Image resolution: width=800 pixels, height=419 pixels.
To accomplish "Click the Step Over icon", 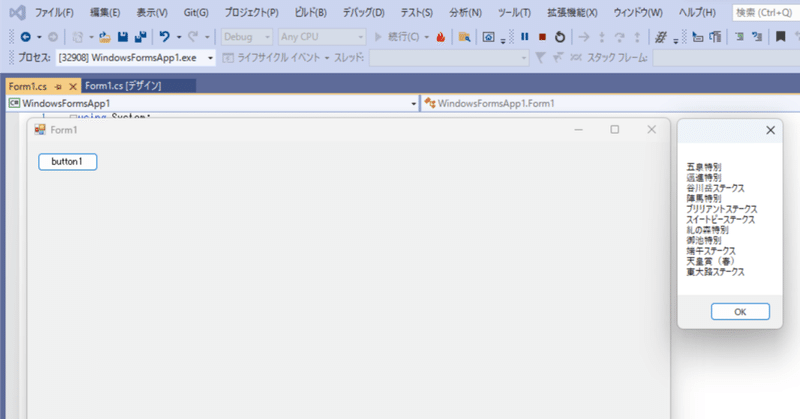I will pyautogui.click(x=619, y=37).
